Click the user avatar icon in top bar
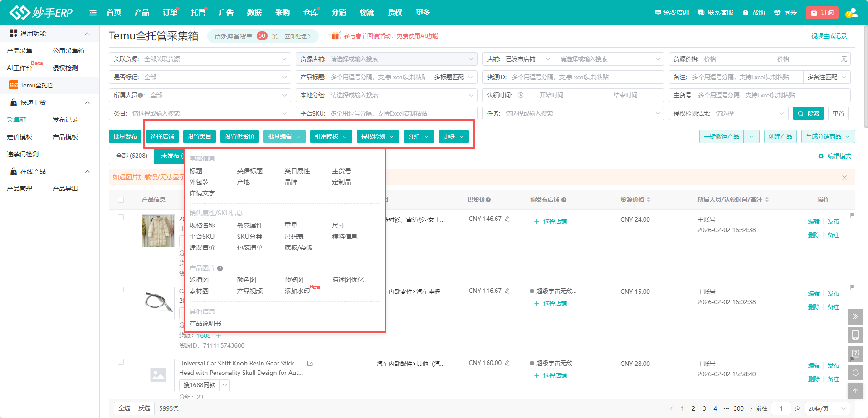 coord(851,13)
